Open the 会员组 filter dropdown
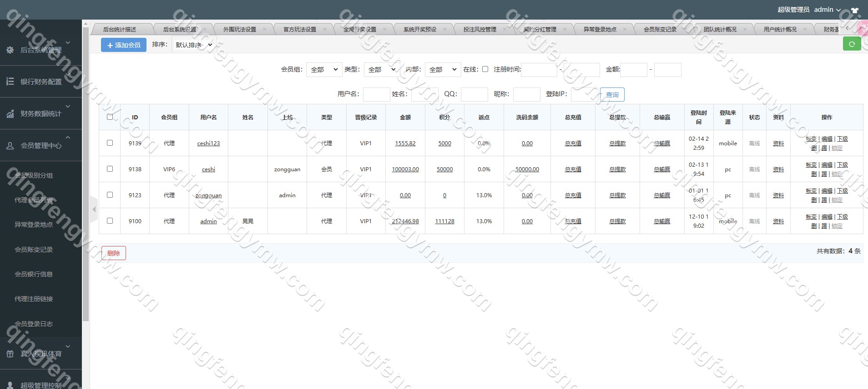Screen dimensions: 868x389 coord(324,69)
